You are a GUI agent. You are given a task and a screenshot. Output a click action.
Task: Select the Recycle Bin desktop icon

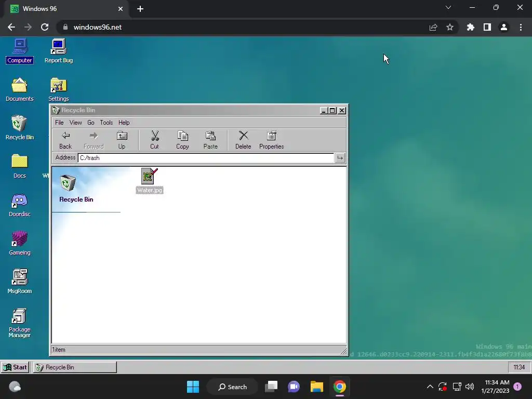click(x=20, y=128)
